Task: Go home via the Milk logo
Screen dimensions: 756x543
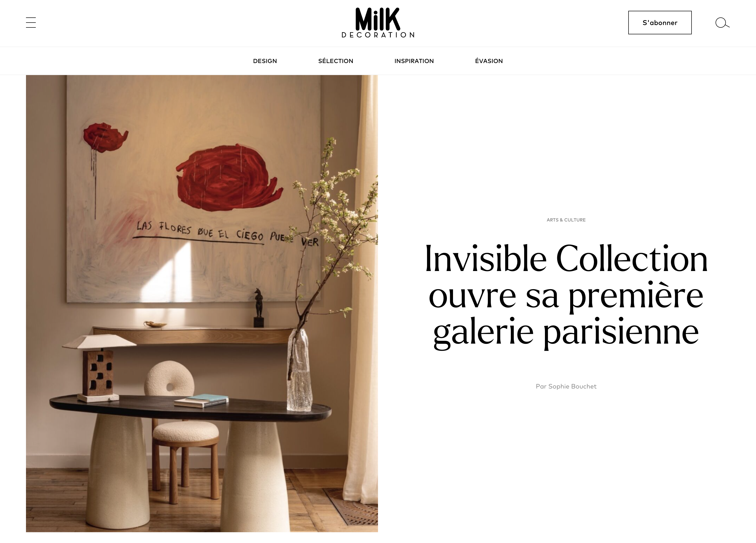Action: coord(378,19)
